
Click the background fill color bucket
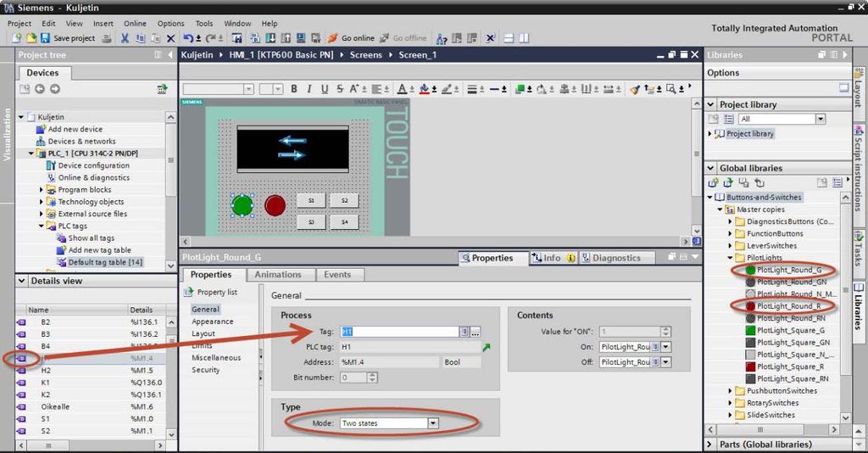click(x=424, y=88)
